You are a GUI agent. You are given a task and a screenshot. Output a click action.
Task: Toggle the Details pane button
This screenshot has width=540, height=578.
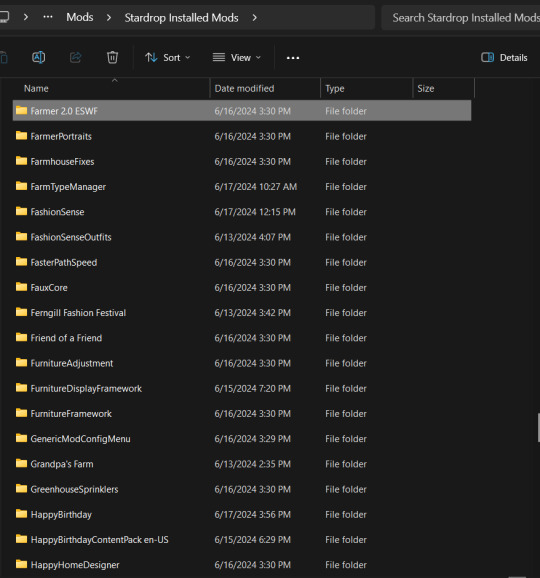(504, 58)
